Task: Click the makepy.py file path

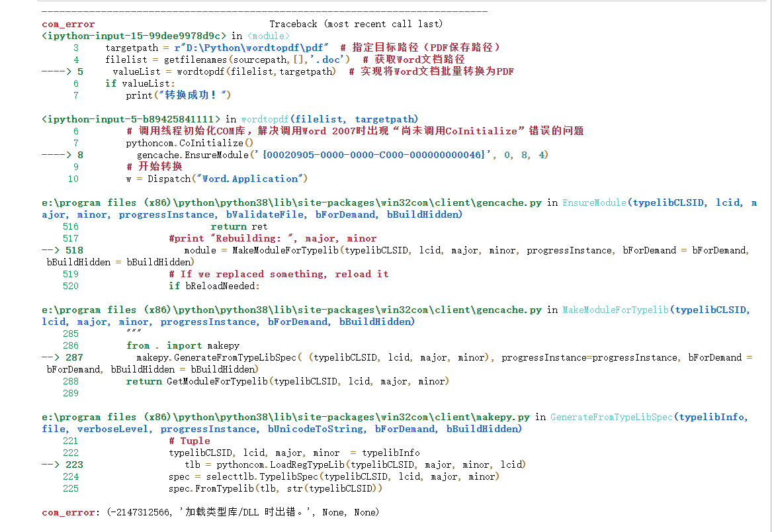Action: click(x=286, y=418)
